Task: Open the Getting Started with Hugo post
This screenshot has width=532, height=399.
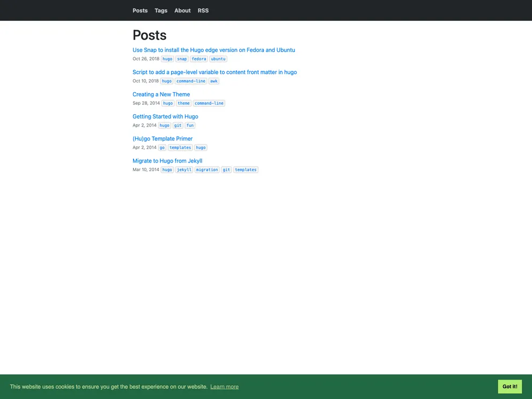Action: tap(165, 116)
